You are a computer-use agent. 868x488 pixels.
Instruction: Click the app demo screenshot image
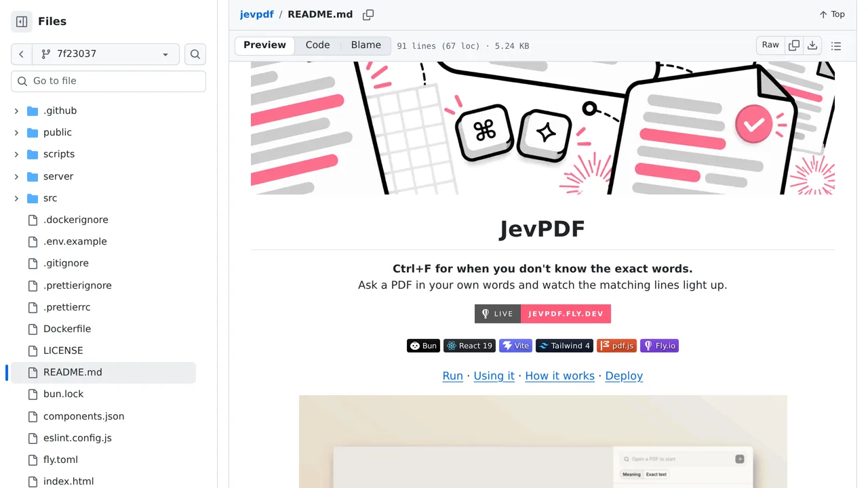pyautogui.click(x=542, y=441)
